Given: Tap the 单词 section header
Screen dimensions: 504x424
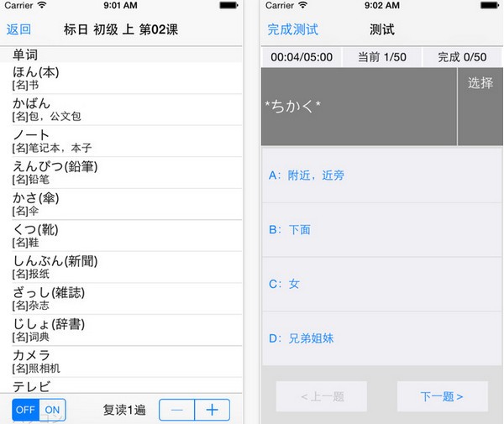Looking at the screenshot, I should click(x=121, y=55).
